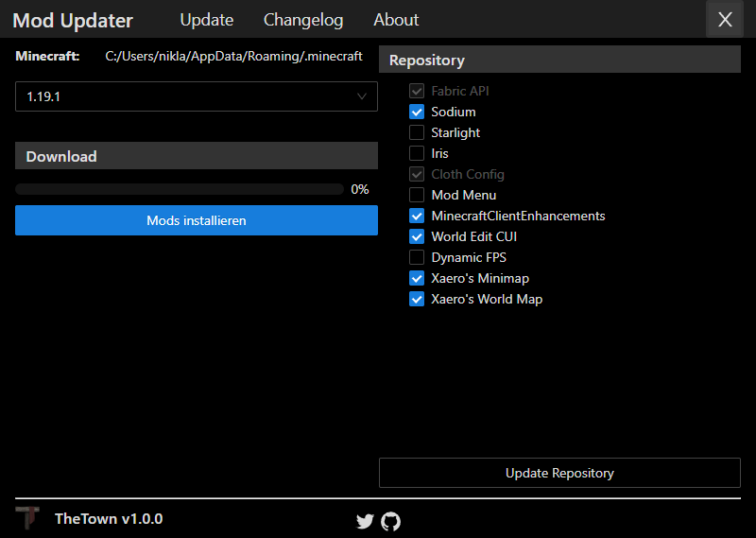Close the Mod Updater window
Viewport: 756px width, 538px height.
click(725, 20)
